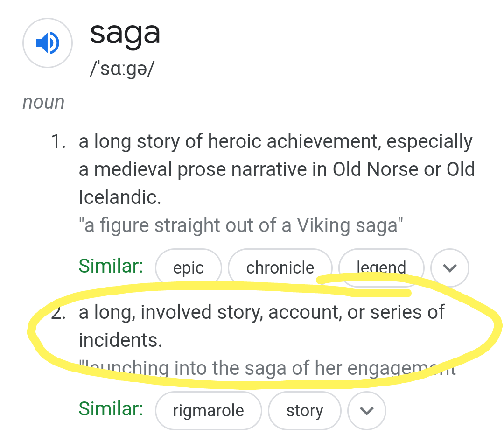Open the 'chronicle' synonym chip
The image size is (504, 442).
pyautogui.click(x=280, y=267)
